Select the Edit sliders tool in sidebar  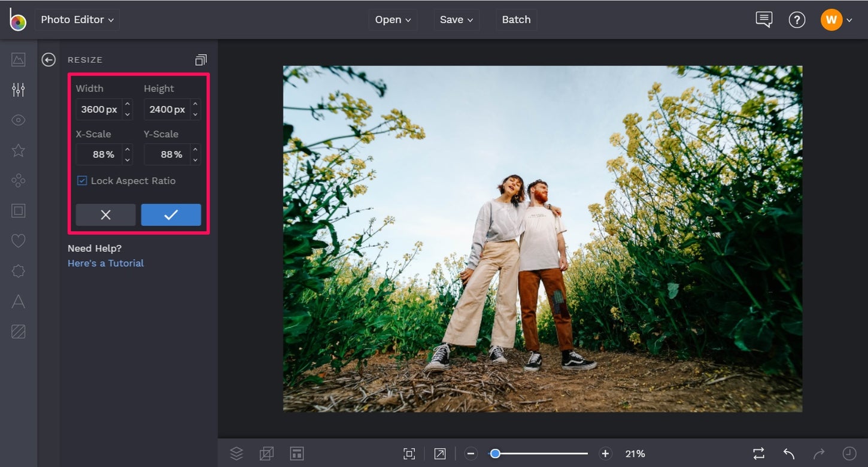pos(18,89)
